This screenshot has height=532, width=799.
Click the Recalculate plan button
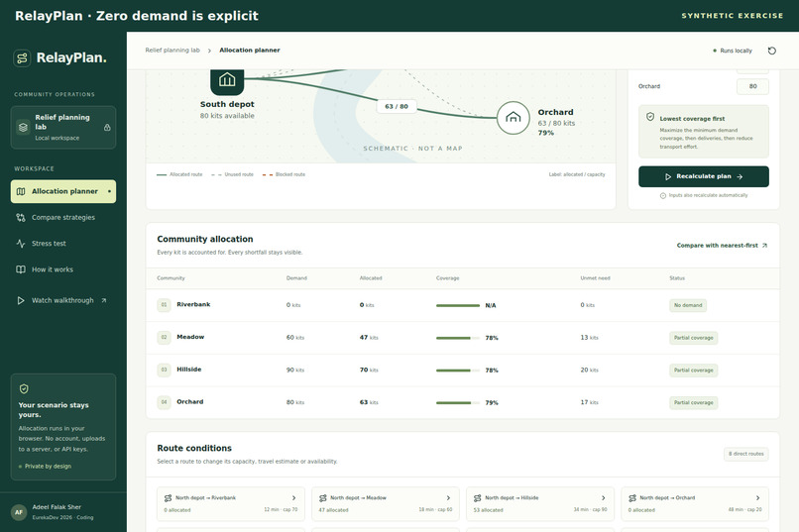(704, 176)
